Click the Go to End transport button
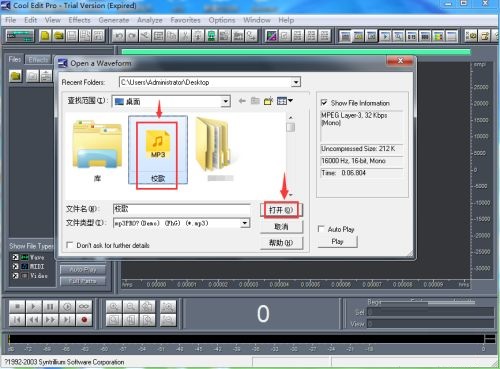The height and width of the screenshot is (369, 500). click(x=67, y=320)
